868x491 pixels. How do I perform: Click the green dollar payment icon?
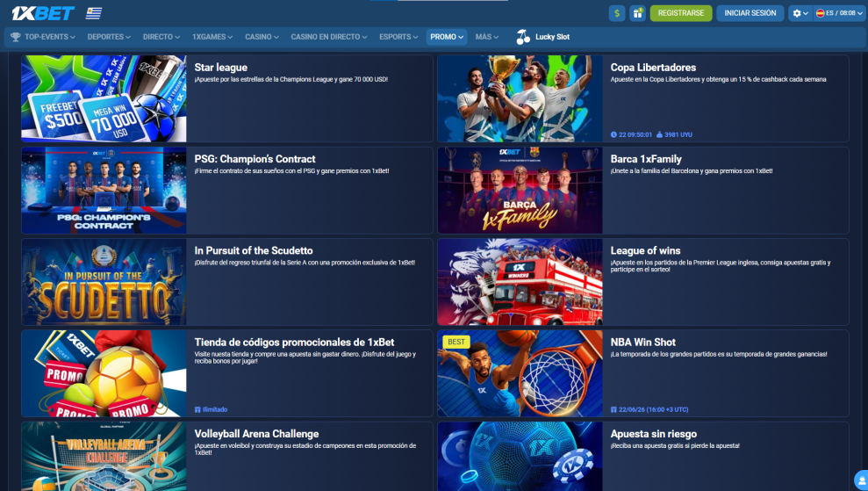tap(617, 13)
